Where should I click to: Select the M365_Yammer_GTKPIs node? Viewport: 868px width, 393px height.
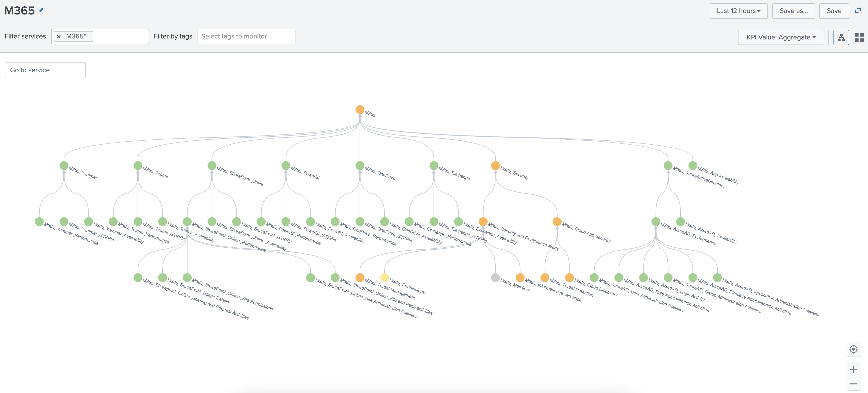tap(64, 222)
